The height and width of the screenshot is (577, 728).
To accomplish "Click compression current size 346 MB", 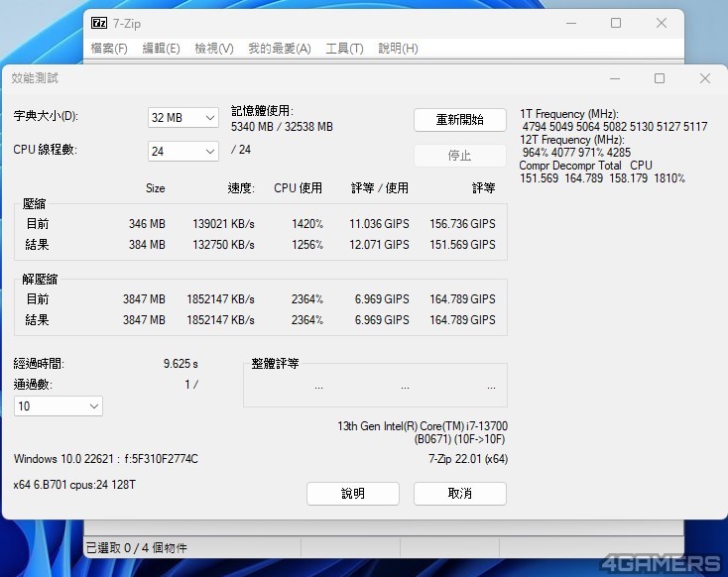I will pos(147,224).
